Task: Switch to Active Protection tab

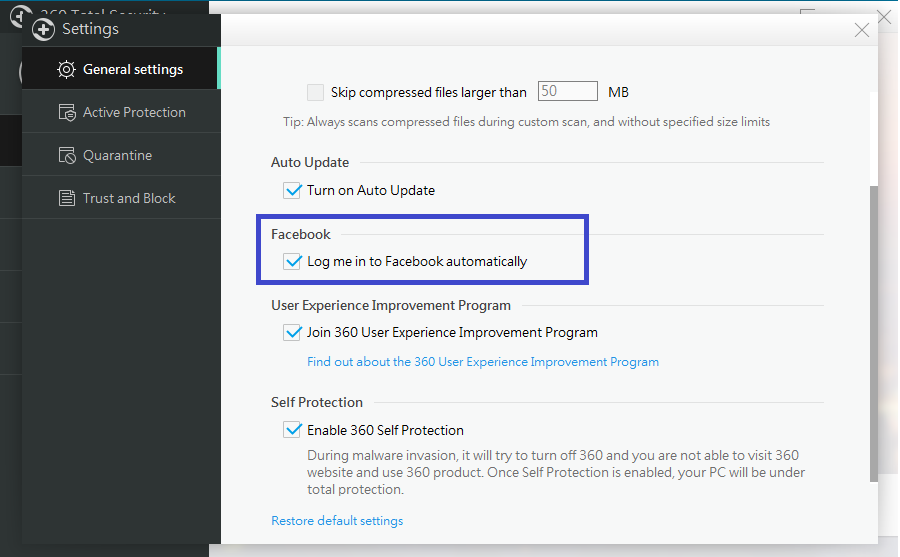Action: (x=134, y=113)
